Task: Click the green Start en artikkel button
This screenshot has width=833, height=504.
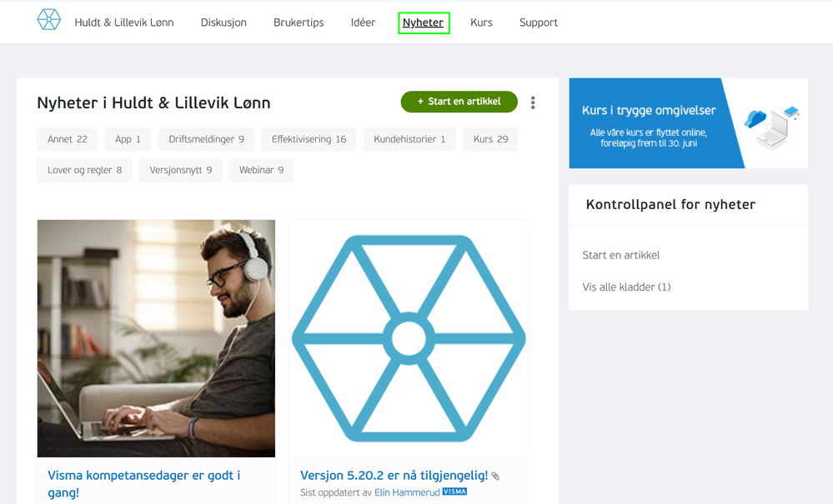Action: point(459,102)
